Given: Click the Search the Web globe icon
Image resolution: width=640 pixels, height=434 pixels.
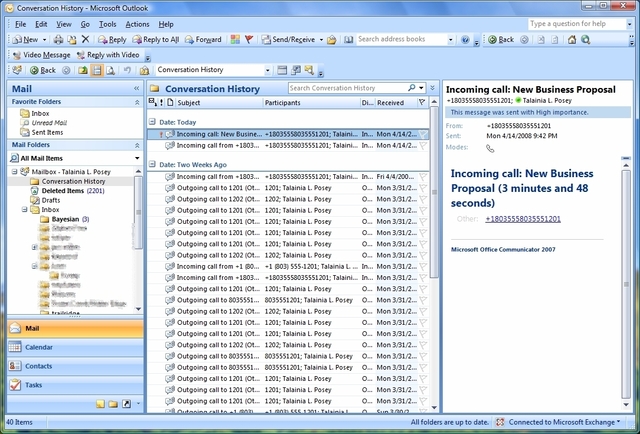Looking at the screenshot, I should 586,40.
